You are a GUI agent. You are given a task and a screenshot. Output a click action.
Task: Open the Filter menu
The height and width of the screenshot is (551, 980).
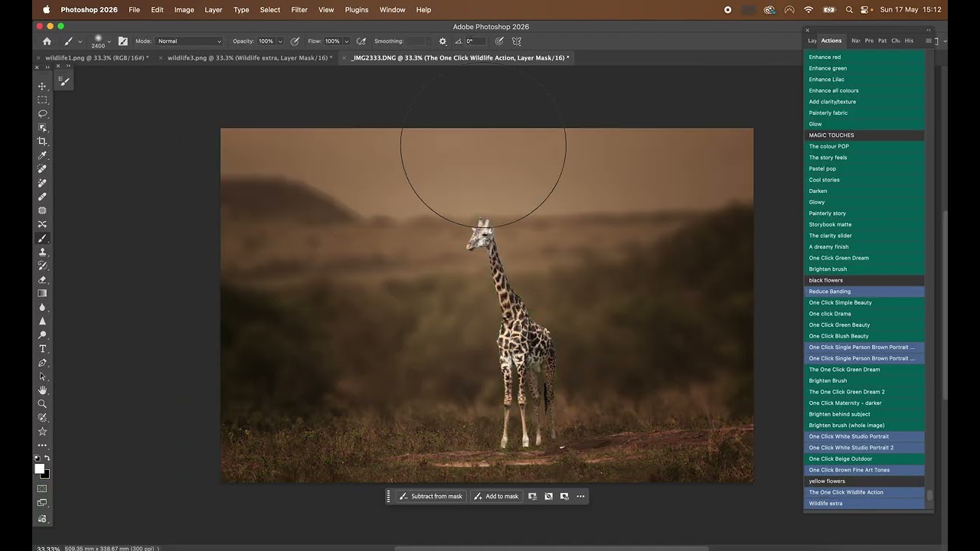(299, 10)
